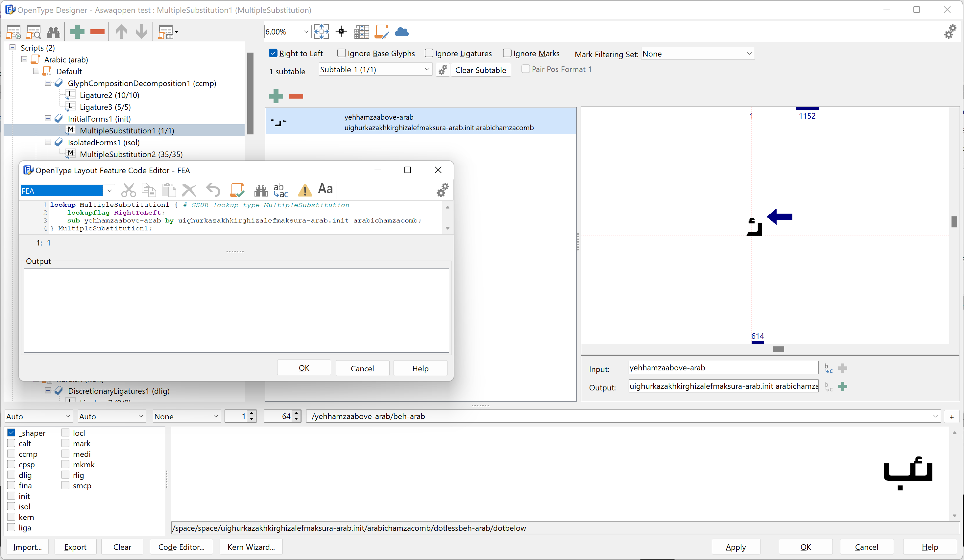Click the init feature label in list
The image size is (964, 560).
(x=25, y=496)
